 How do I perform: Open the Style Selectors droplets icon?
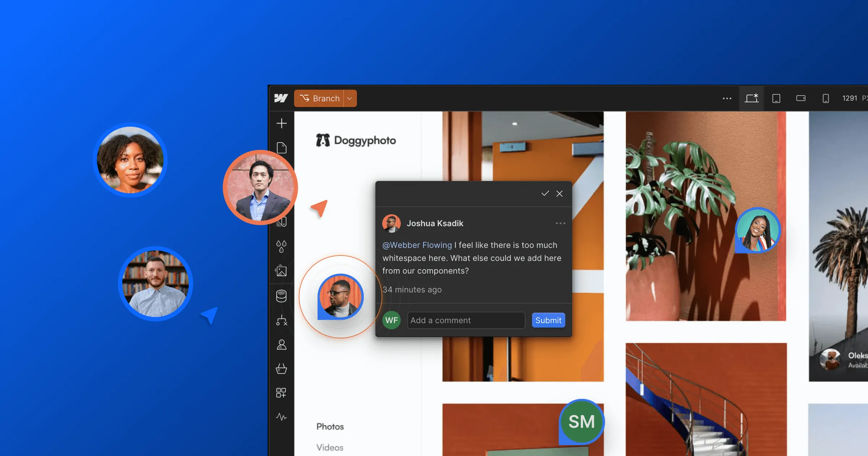point(281,246)
